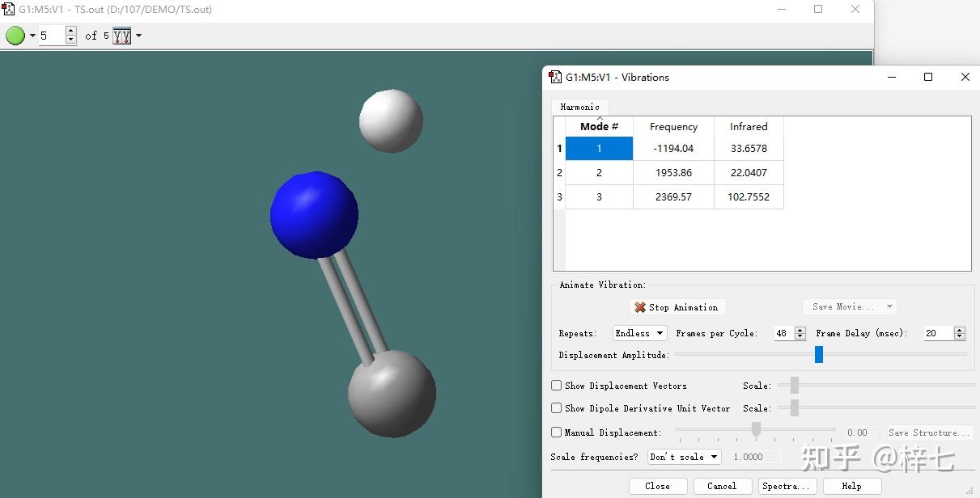Click the molecule group display icon in toolbar

[x=121, y=36]
